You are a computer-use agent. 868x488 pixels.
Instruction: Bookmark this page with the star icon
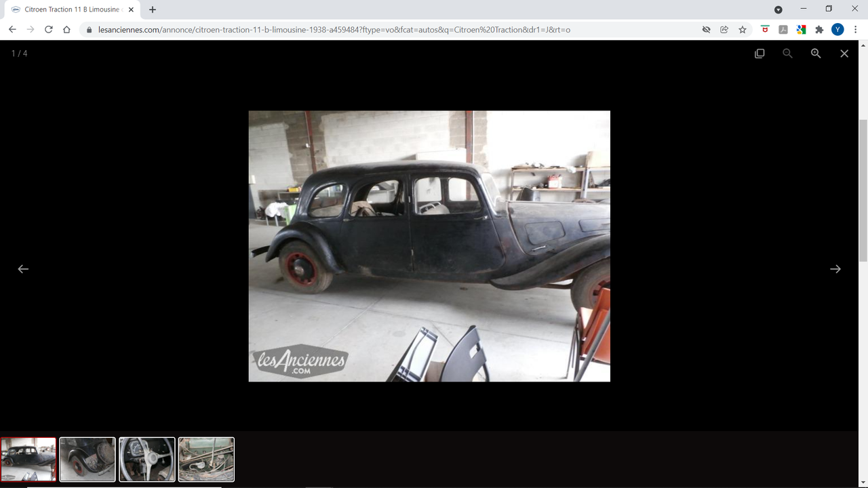tap(743, 30)
